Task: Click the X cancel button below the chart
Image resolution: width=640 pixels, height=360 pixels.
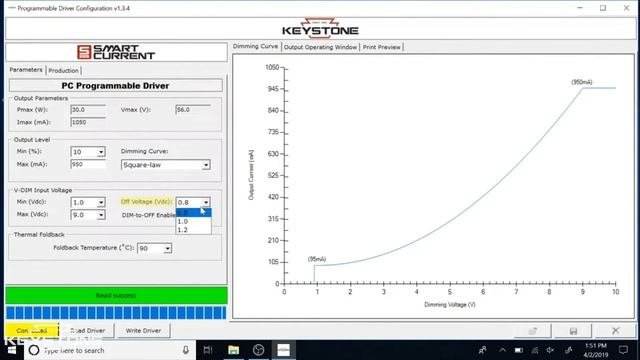Action: pyautogui.click(x=616, y=331)
